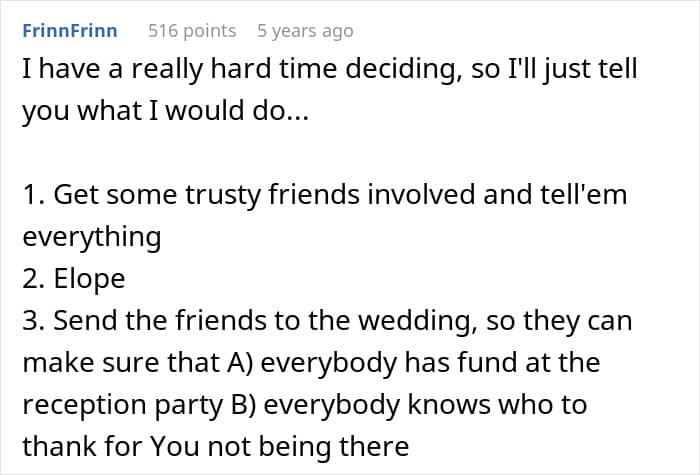Click the line 'make sure that A) everybody'
This screenshot has width=700, height=475.
click(x=311, y=362)
